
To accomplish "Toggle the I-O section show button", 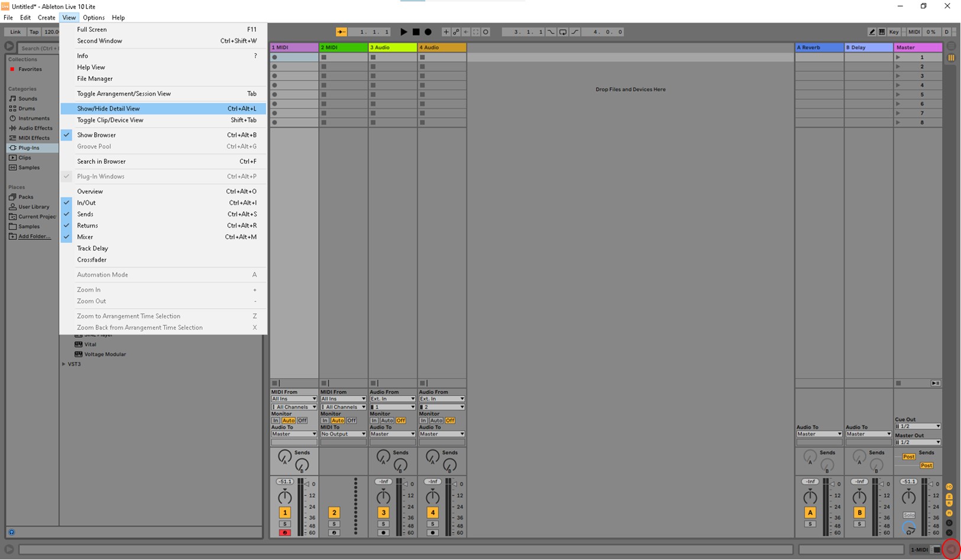I will pos(949,487).
